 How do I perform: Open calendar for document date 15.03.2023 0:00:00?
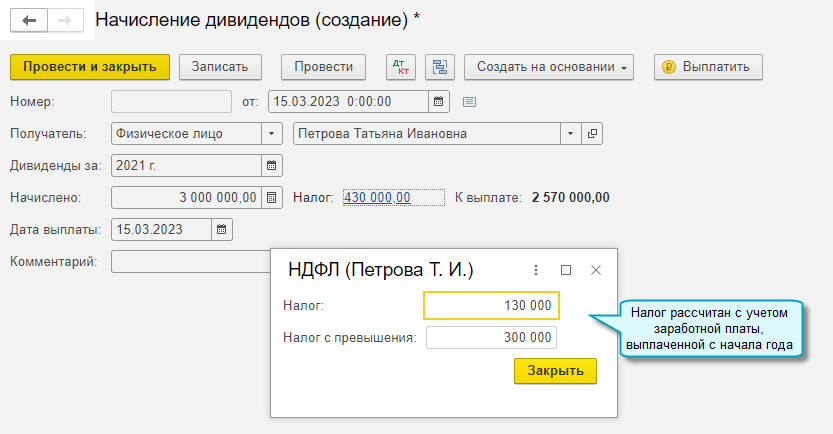[x=439, y=101]
